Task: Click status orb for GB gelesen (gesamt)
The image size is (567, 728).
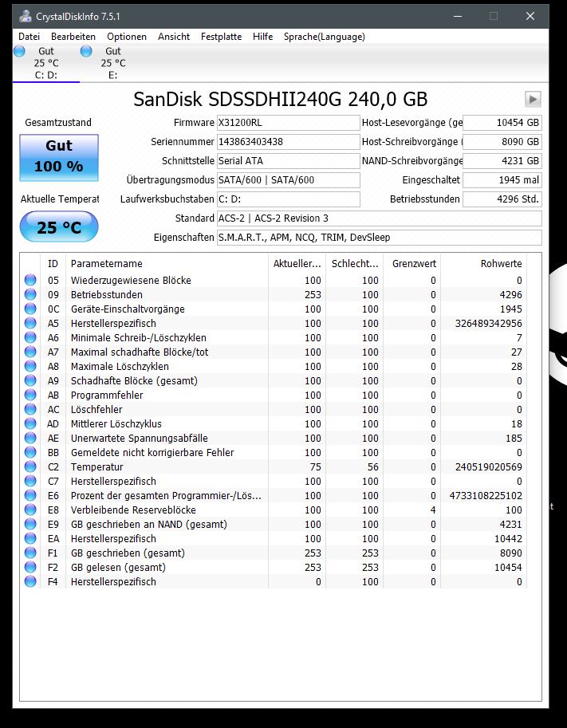Action: tap(30, 567)
